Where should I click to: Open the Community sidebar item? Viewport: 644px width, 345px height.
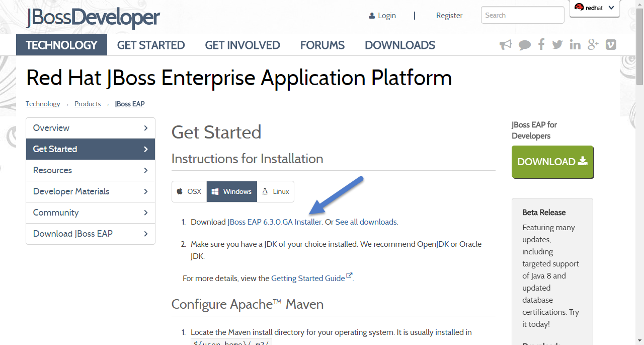coord(91,213)
